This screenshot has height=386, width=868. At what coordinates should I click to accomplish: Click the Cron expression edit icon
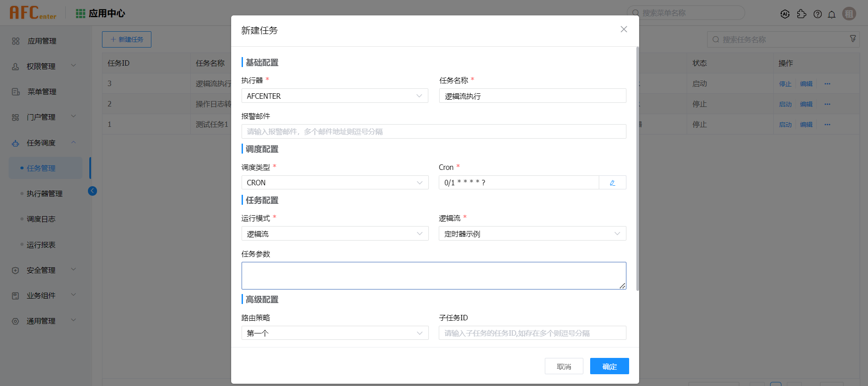tap(612, 183)
